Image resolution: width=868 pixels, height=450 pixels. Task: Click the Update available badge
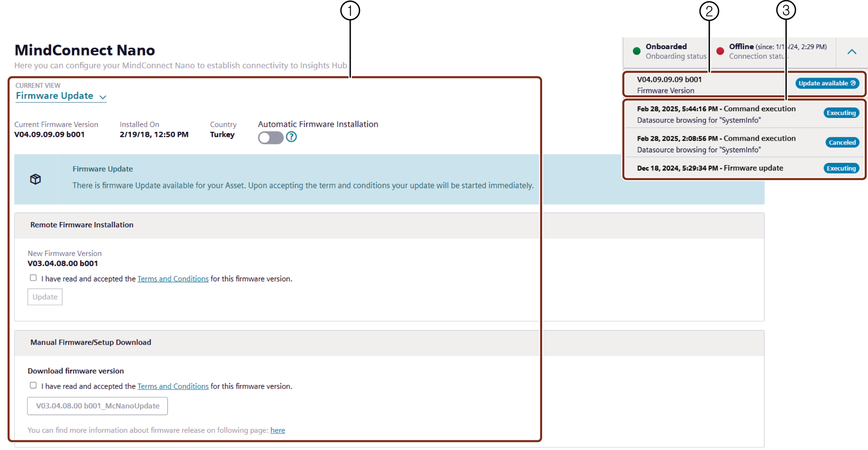(x=827, y=83)
